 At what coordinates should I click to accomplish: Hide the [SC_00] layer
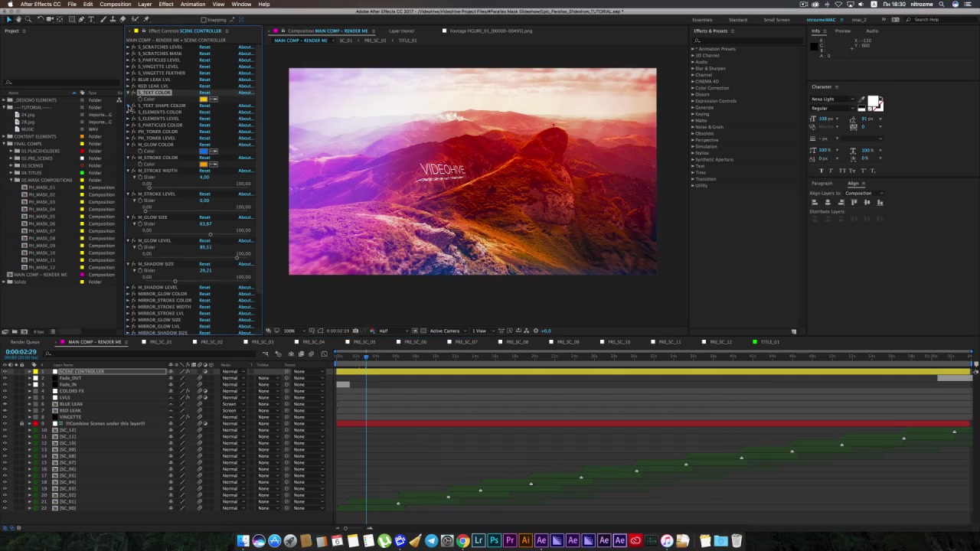point(5,508)
